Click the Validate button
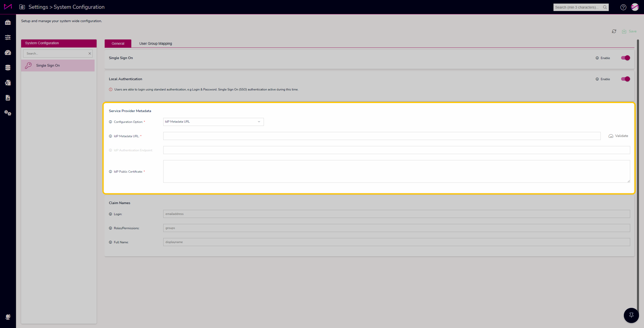This screenshot has height=328, width=644. tap(618, 136)
